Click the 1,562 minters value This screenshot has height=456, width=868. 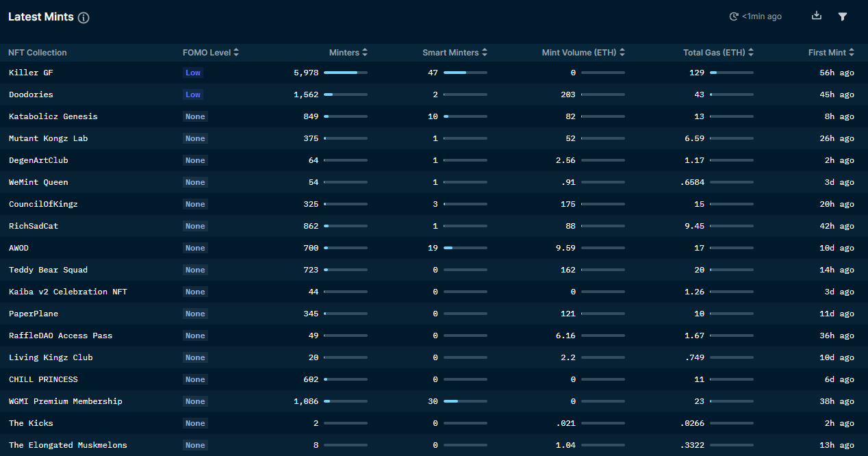pyautogui.click(x=306, y=94)
